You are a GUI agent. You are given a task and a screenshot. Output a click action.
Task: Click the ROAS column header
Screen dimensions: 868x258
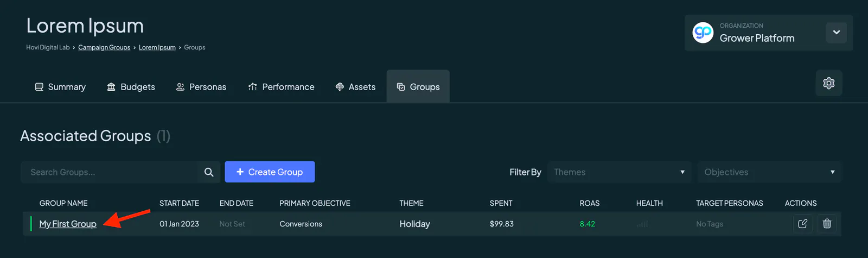pos(590,203)
